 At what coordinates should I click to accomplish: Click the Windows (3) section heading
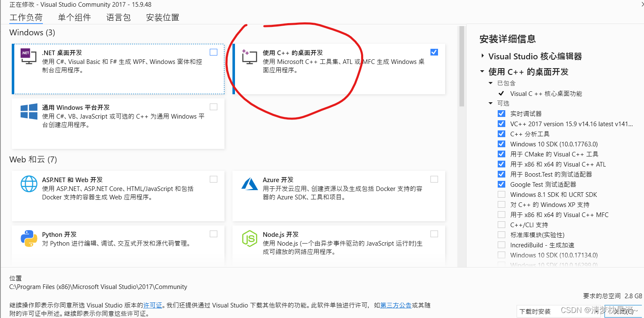tap(32, 32)
